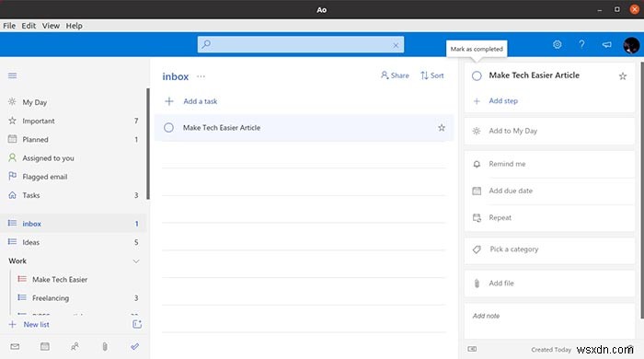Click Add step in detail pane
The image size is (644, 359).
[503, 101]
